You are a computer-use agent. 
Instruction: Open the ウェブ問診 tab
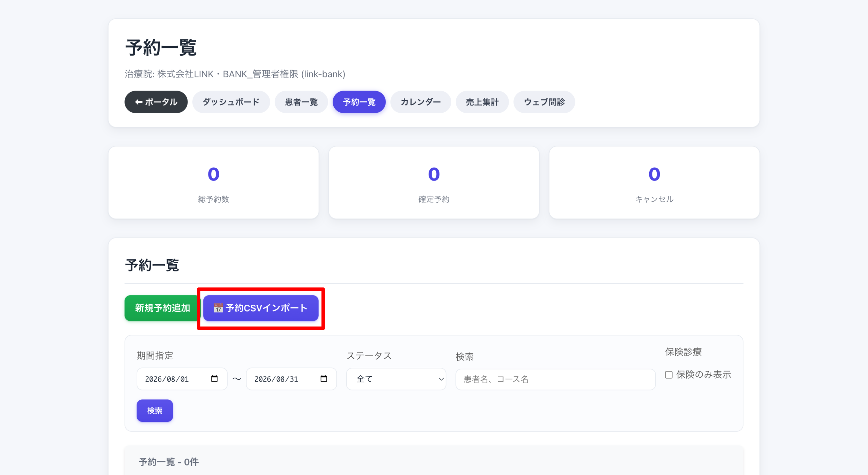click(x=544, y=102)
